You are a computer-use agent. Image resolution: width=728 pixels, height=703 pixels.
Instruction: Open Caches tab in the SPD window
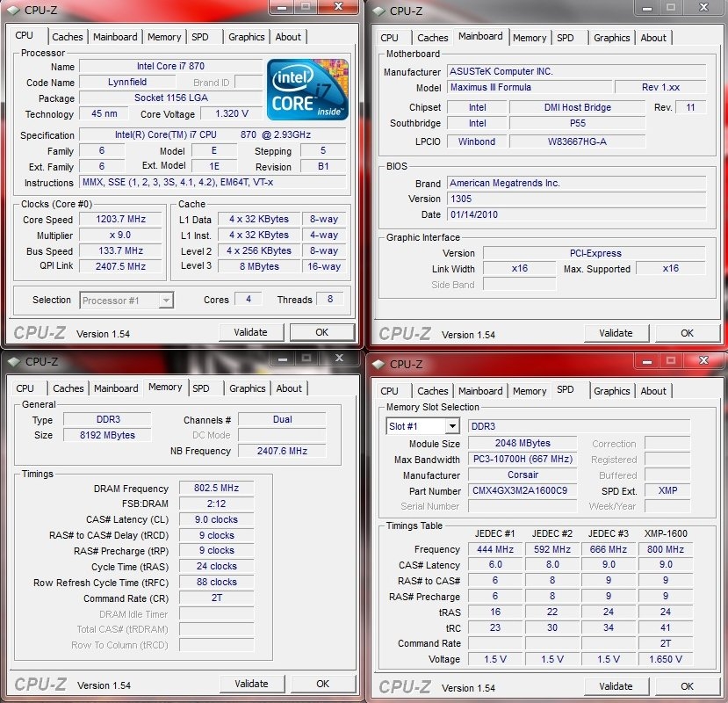tap(433, 391)
